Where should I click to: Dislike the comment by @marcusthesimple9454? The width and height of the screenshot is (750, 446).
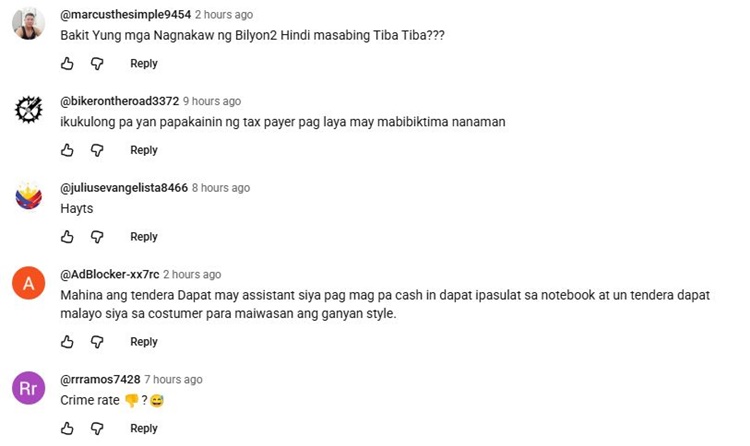pyautogui.click(x=97, y=64)
